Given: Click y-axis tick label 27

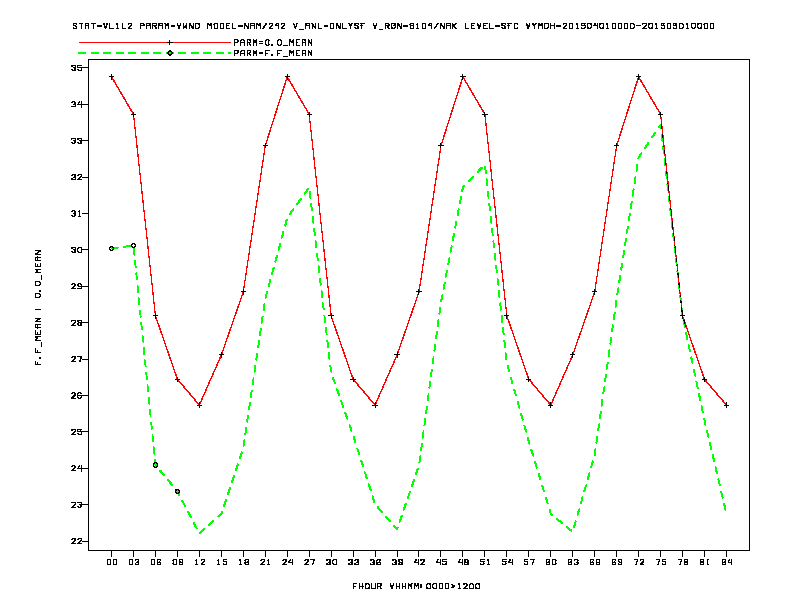Looking at the screenshot, I should coord(76,359).
